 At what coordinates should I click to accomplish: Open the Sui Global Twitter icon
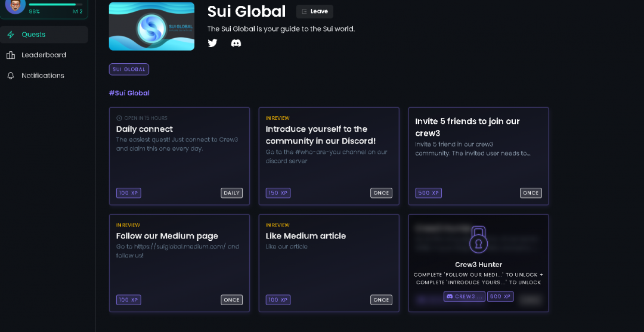coord(212,43)
